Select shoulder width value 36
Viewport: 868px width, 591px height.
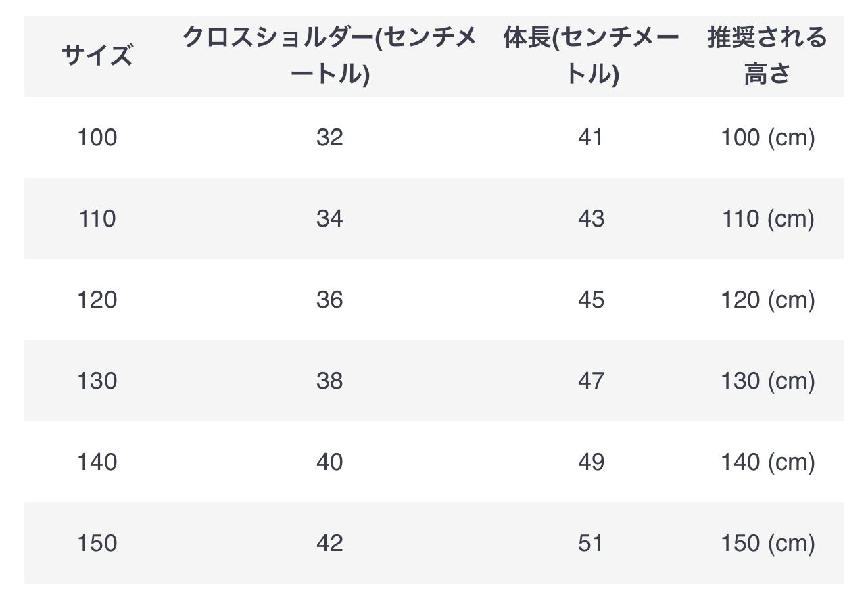tap(329, 300)
